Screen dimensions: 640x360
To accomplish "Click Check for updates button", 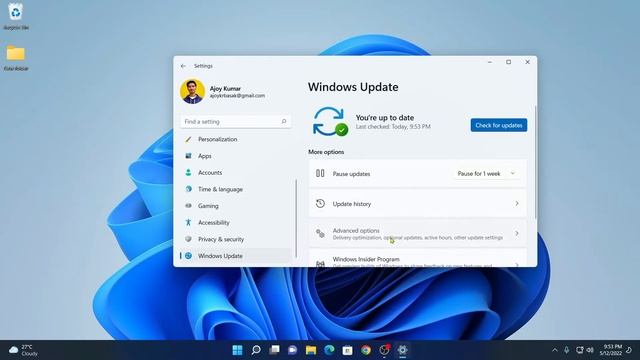I will tap(498, 125).
